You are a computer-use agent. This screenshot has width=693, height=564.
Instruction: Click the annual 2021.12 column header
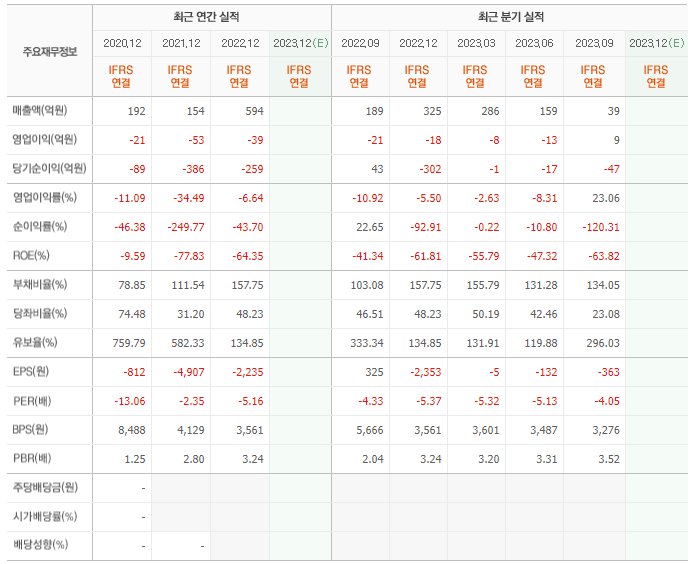pyautogui.click(x=181, y=43)
